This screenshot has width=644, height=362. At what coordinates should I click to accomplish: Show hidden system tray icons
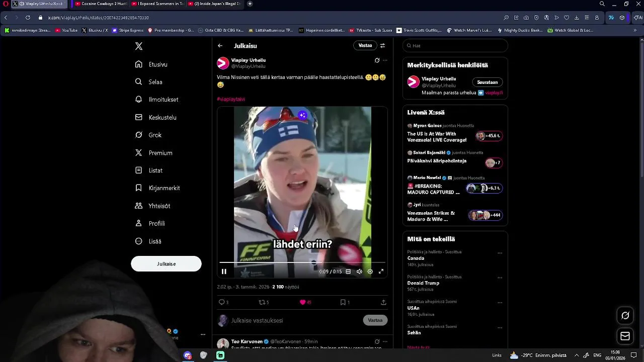point(576,355)
